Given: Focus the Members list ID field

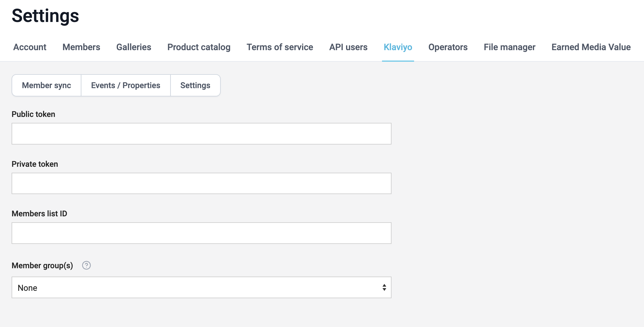Looking at the screenshot, I should click(x=201, y=233).
